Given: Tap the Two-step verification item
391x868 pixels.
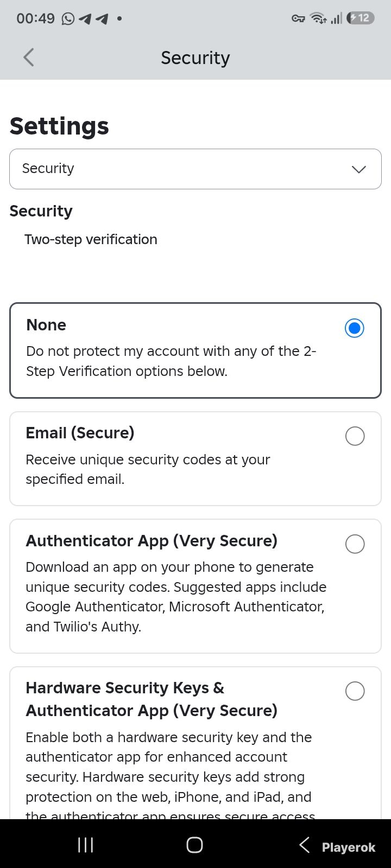Looking at the screenshot, I should pyautogui.click(x=91, y=239).
